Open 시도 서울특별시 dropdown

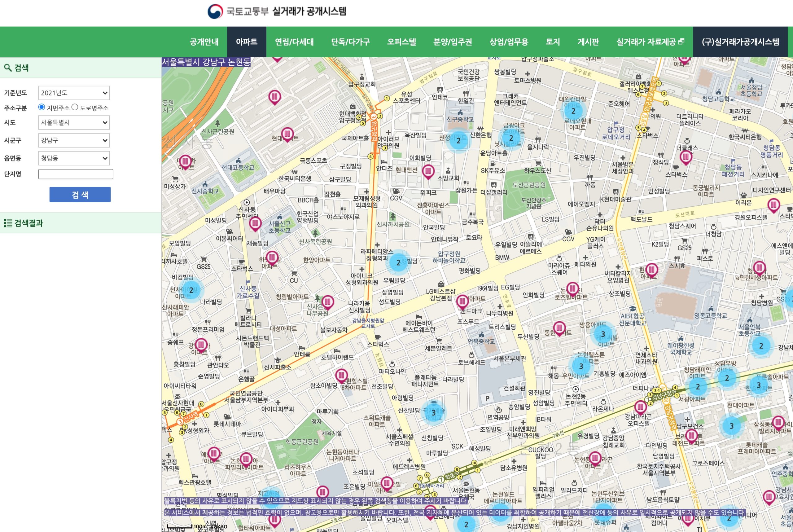(74, 122)
